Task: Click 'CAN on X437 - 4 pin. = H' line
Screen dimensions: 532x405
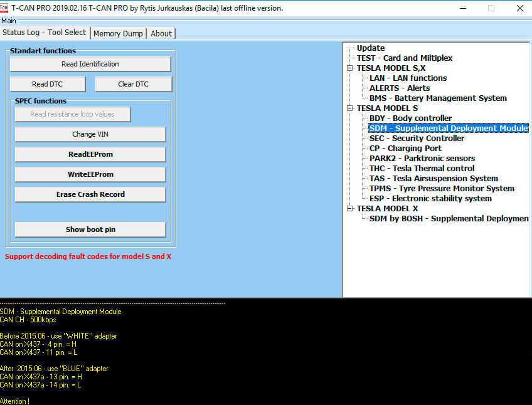Action: coord(38,344)
